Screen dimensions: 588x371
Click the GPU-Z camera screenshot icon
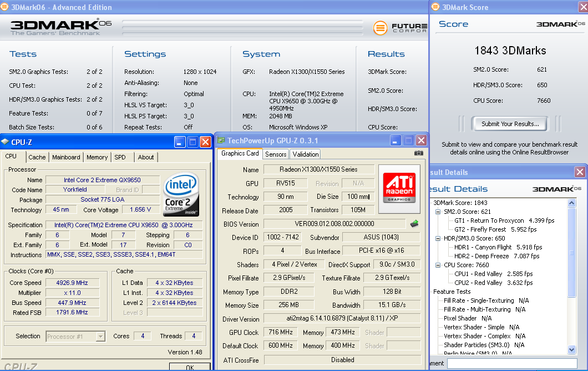click(418, 153)
